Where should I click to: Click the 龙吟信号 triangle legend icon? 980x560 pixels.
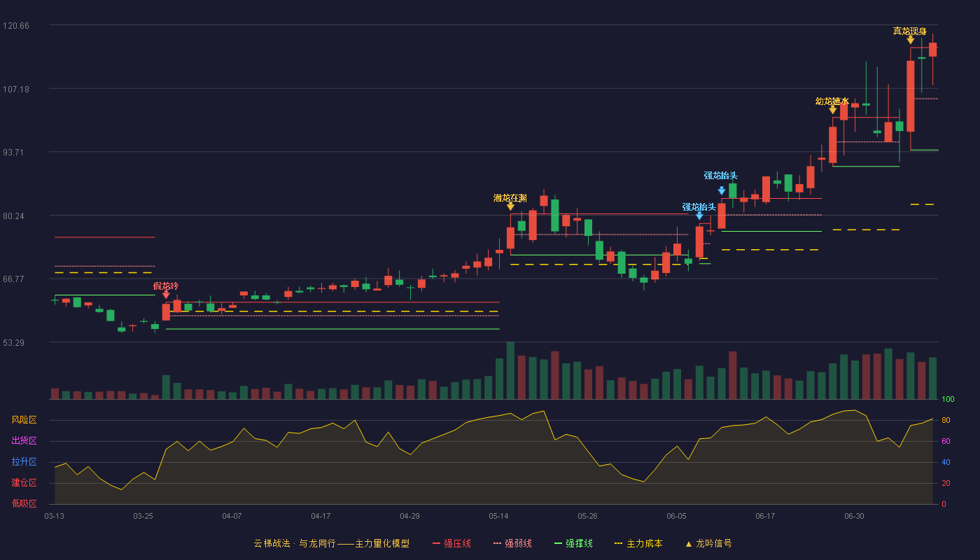[689, 544]
